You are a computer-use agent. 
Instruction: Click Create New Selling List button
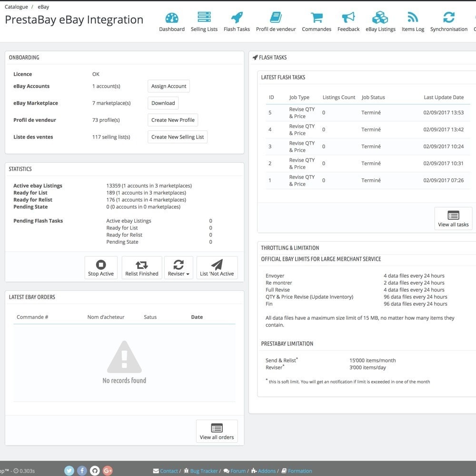[177, 137]
